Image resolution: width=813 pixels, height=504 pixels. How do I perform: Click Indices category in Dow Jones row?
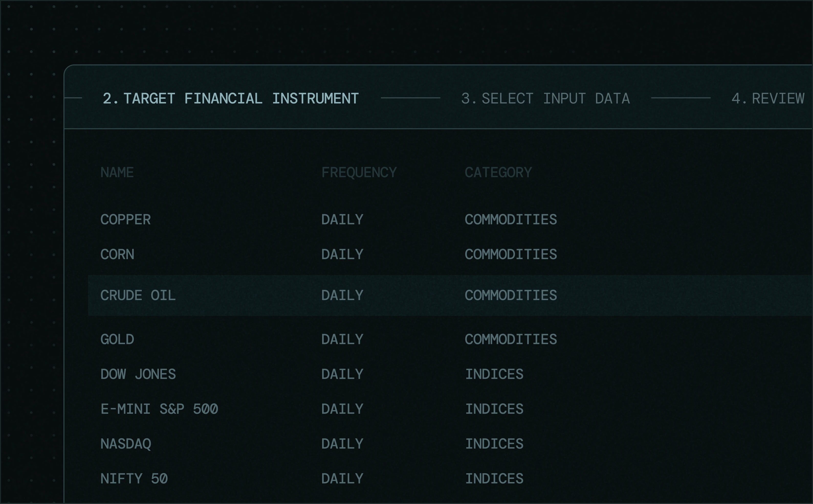[495, 374]
